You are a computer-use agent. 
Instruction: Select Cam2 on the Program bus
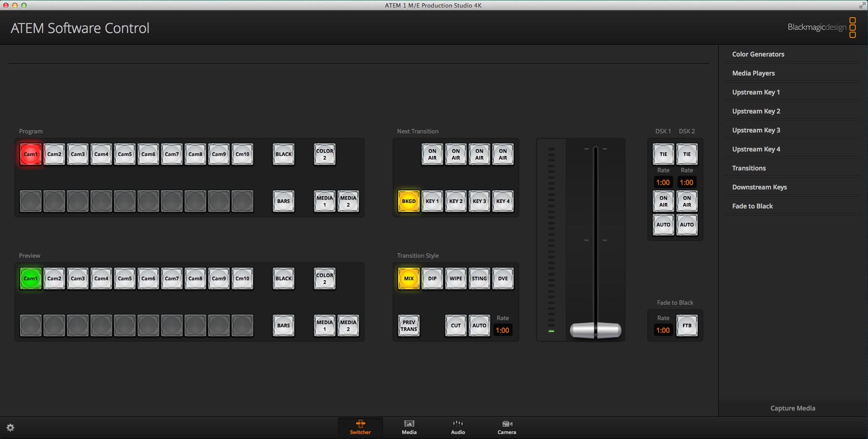pyautogui.click(x=54, y=154)
